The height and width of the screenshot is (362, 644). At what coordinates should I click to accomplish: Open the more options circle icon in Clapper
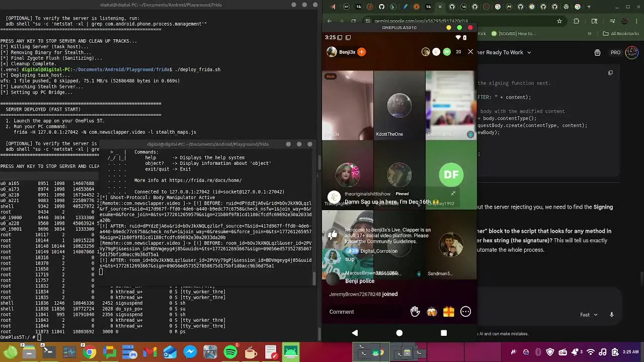click(466, 312)
